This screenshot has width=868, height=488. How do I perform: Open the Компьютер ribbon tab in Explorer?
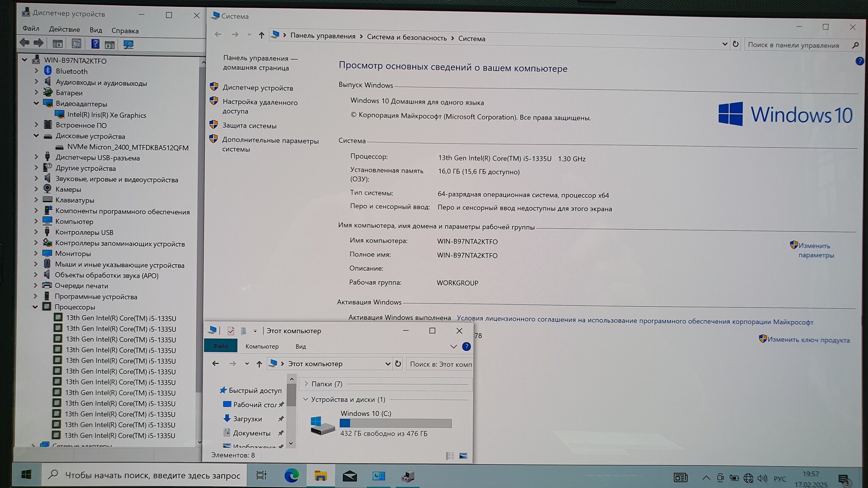point(262,346)
